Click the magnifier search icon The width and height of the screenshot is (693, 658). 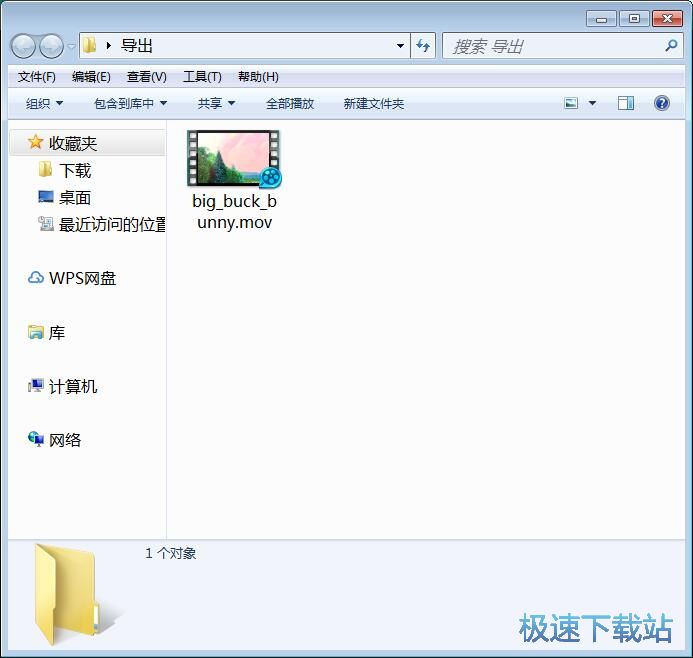tap(671, 45)
